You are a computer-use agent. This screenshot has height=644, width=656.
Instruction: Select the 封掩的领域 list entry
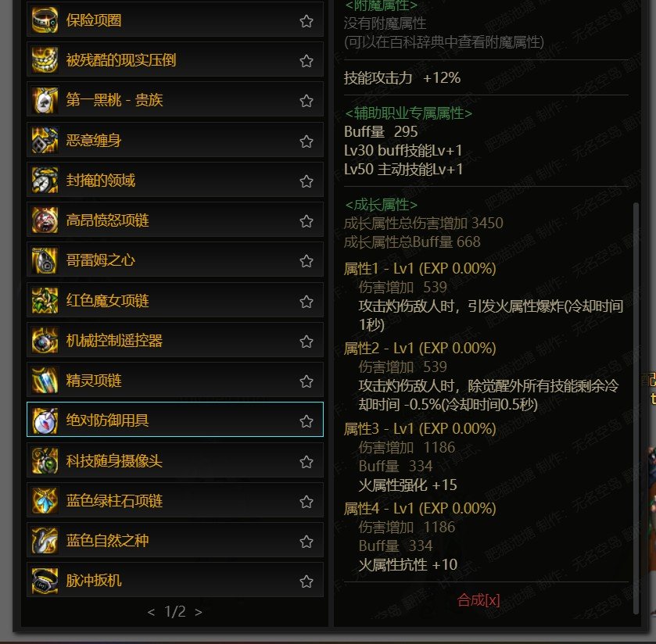point(175,181)
